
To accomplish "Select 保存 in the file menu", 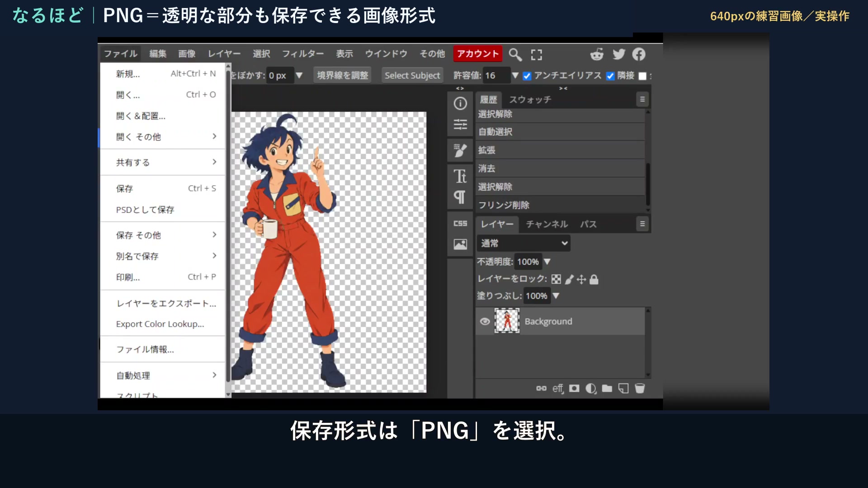I will pyautogui.click(x=163, y=188).
